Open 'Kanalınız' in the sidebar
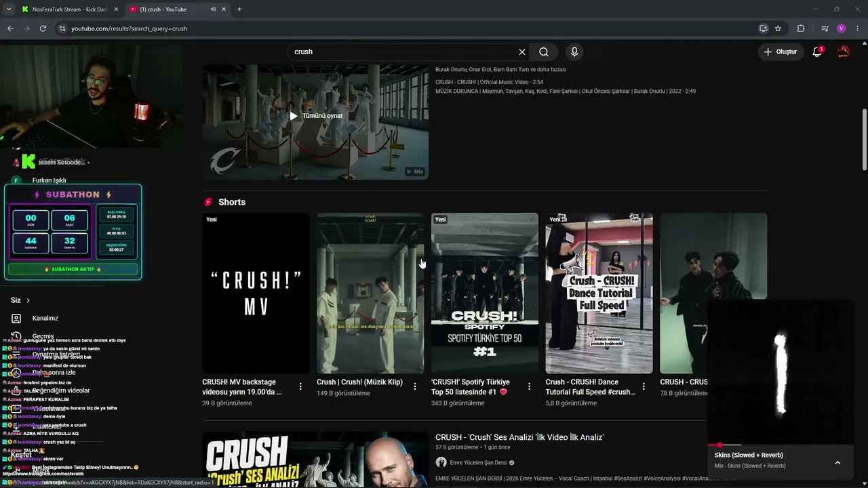The image size is (868, 488). pyautogui.click(x=45, y=318)
